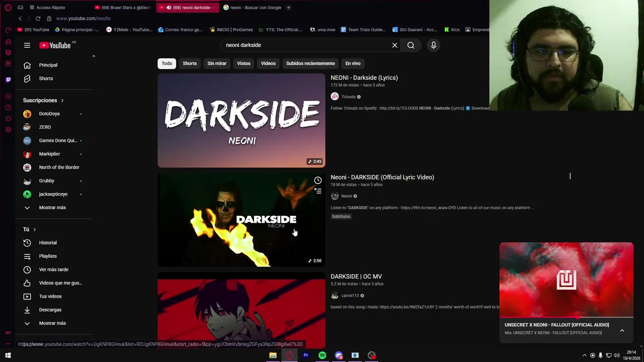Click the miniplayer FALLOUT video
The height and width of the screenshot is (362, 644).
point(567,280)
